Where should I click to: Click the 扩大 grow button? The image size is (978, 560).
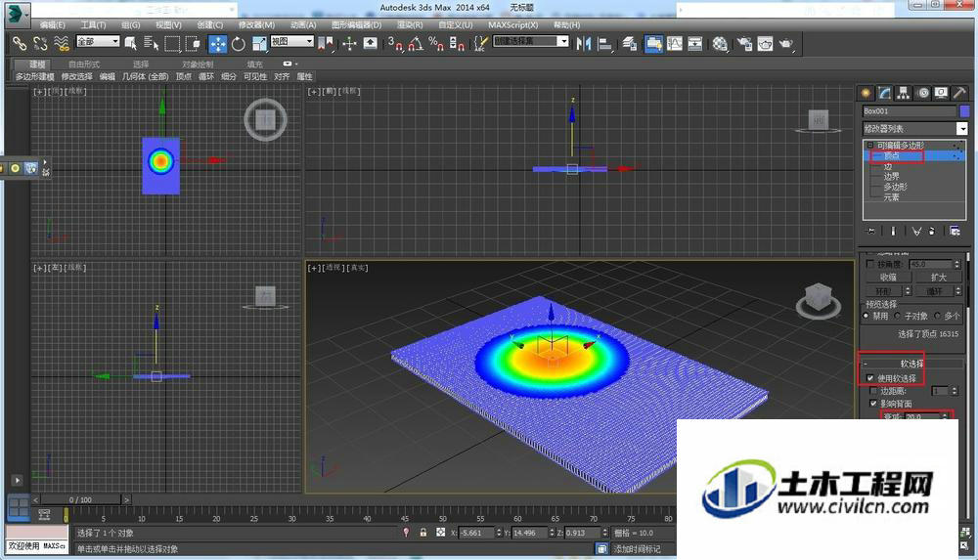click(x=938, y=278)
